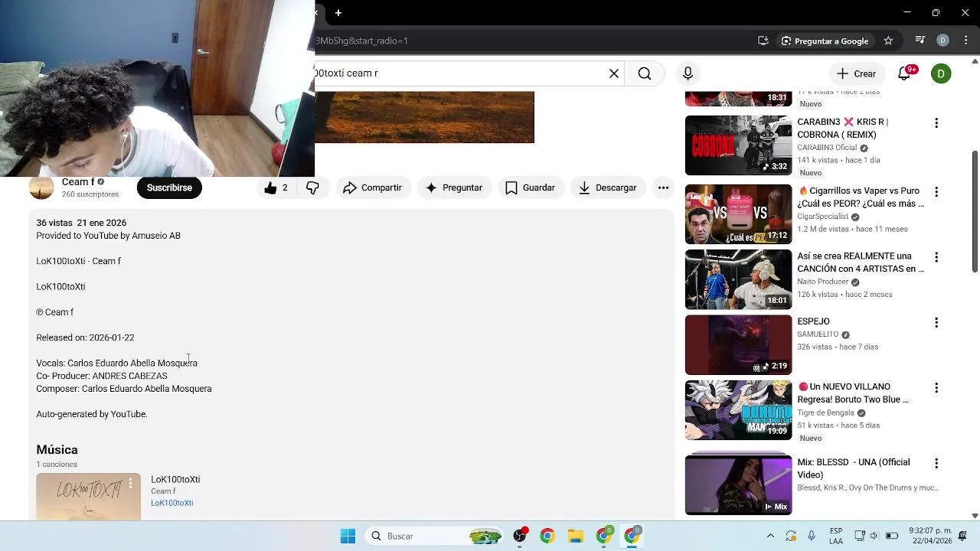Show hidden tray icons chevron
The height and width of the screenshot is (551, 980).
click(x=770, y=536)
